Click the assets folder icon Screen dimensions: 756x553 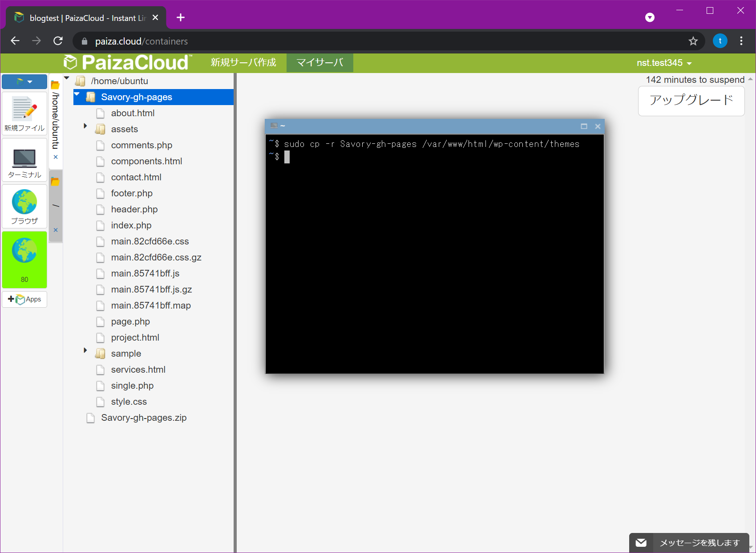click(101, 130)
